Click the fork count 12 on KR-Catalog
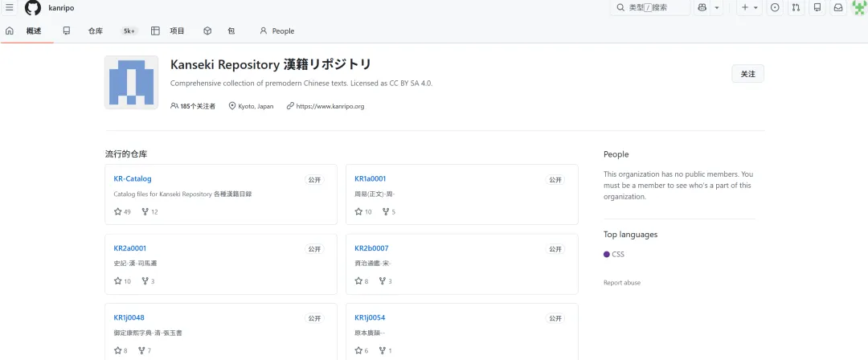 [150, 211]
